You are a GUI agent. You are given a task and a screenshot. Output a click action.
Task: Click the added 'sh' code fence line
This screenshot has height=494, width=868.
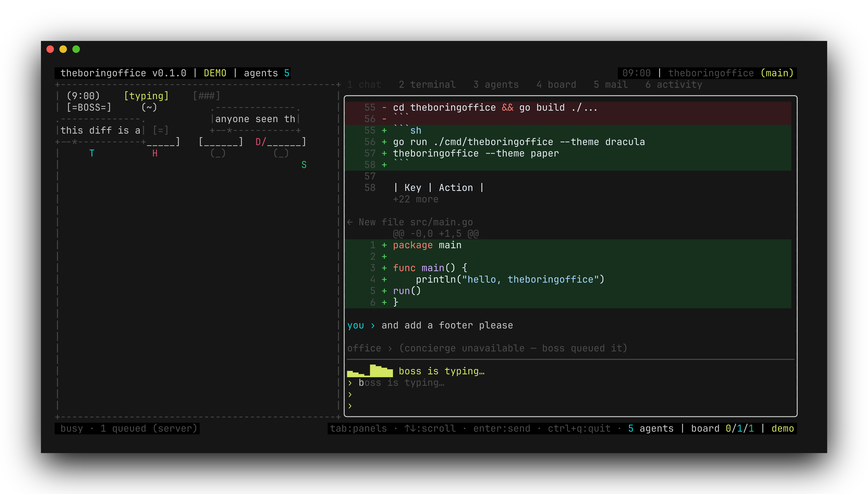(x=568, y=131)
